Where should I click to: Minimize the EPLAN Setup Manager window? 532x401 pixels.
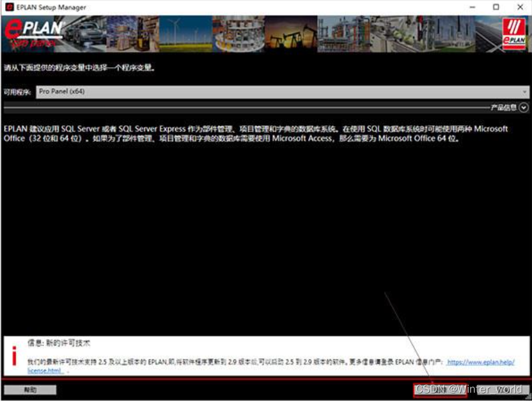473,7
